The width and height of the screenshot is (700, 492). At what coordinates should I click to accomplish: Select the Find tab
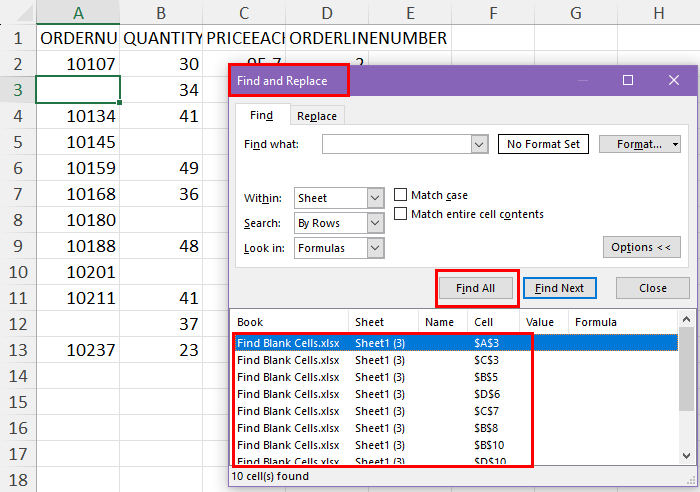[262, 115]
